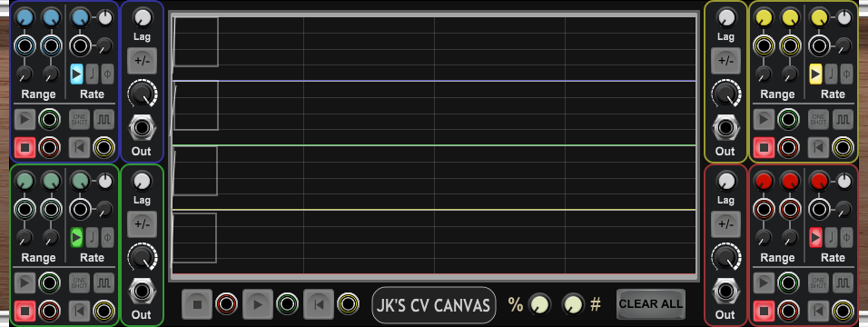The width and height of the screenshot is (868, 327).
Task: Select the green channel note-sync rate mode
Action: (x=92, y=238)
